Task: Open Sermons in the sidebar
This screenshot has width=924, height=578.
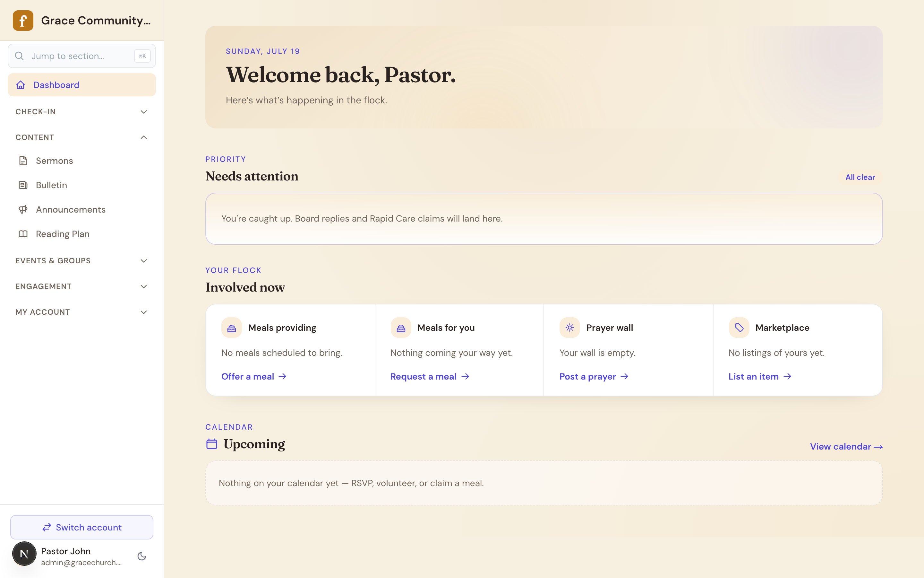Action: (x=82, y=161)
